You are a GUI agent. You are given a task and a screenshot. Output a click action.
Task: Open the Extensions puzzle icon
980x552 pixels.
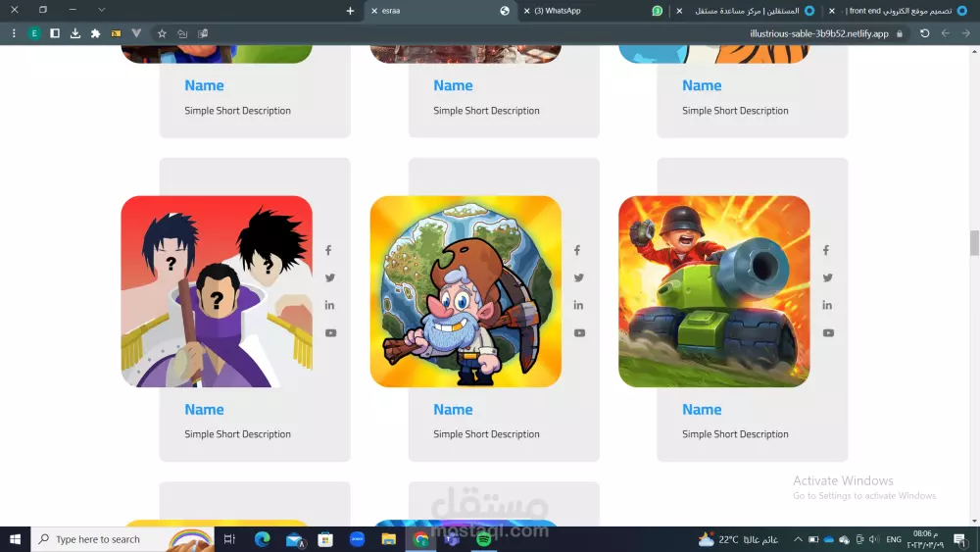click(x=96, y=33)
